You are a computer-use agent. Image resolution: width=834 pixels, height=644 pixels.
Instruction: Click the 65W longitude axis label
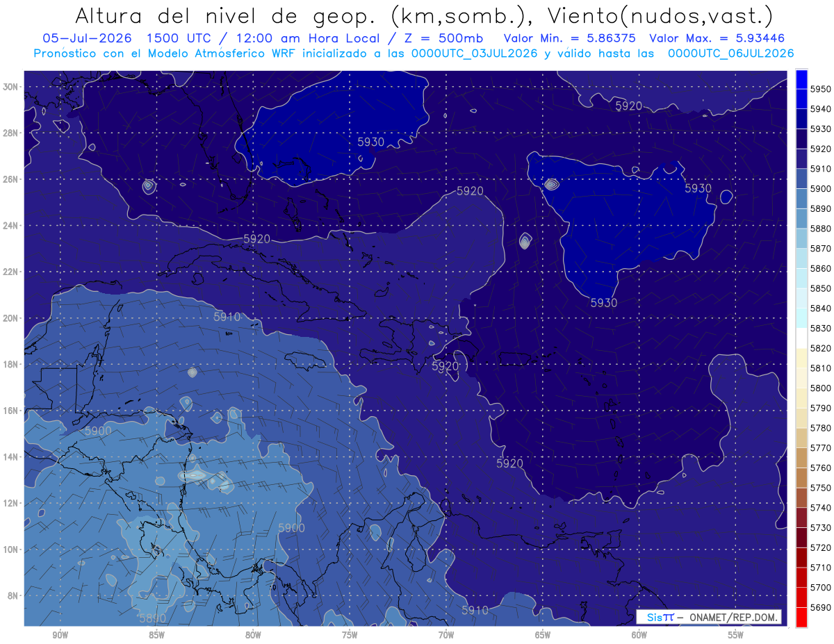pos(543,635)
